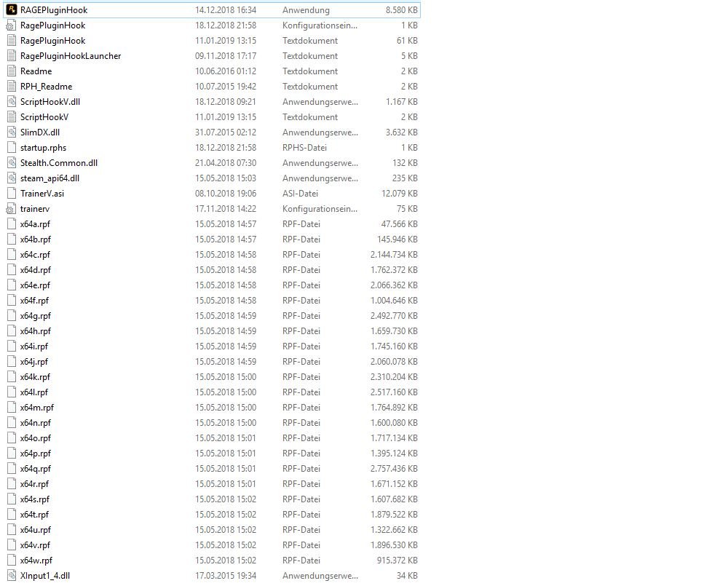Click the ScriptHookV text document icon

(12, 117)
